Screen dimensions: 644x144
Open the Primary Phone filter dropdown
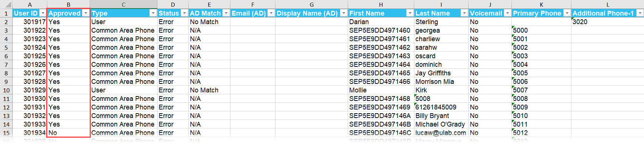(x=567, y=13)
